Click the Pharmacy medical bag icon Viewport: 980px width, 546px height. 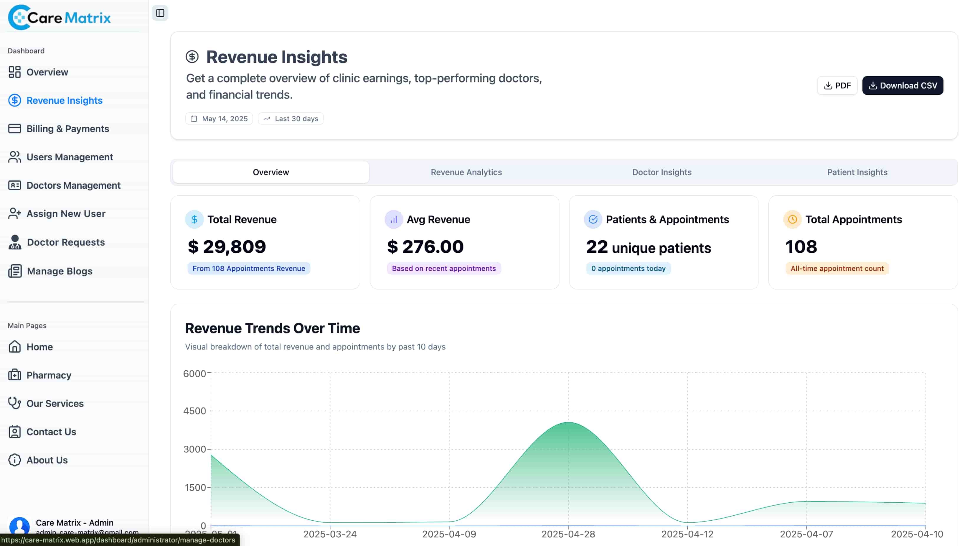coord(14,375)
